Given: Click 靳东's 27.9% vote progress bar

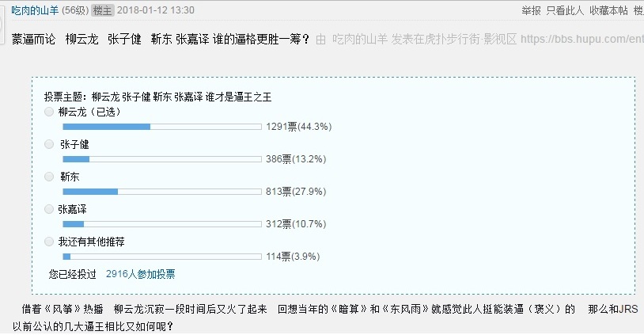Looking at the screenshot, I should 161,191.
